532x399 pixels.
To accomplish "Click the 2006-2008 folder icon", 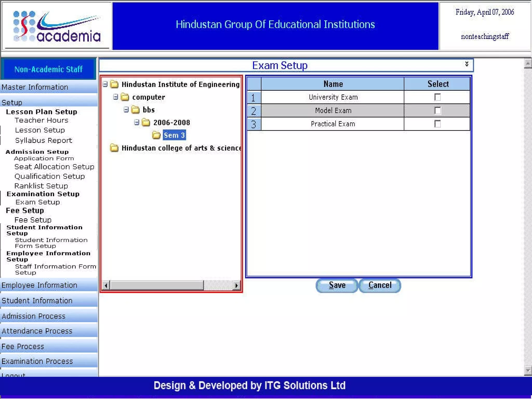I will tap(146, 122).
